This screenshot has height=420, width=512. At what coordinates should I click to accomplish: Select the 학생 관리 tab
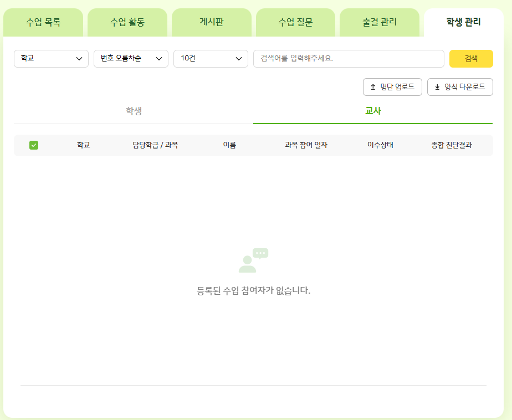pyautogui.click(x=463, y=23)
